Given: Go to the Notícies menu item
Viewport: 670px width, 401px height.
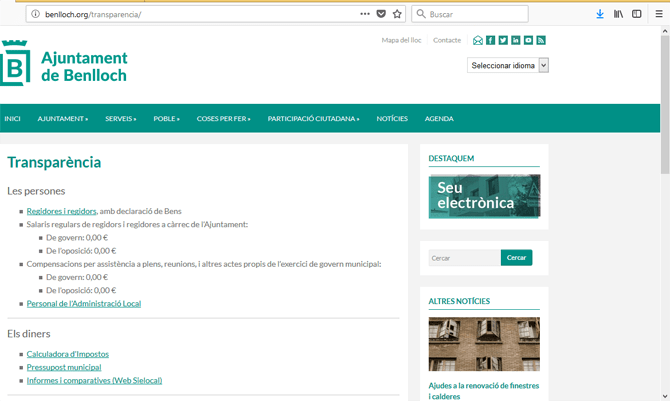Looking at the screenshot, I should point(392,119).
